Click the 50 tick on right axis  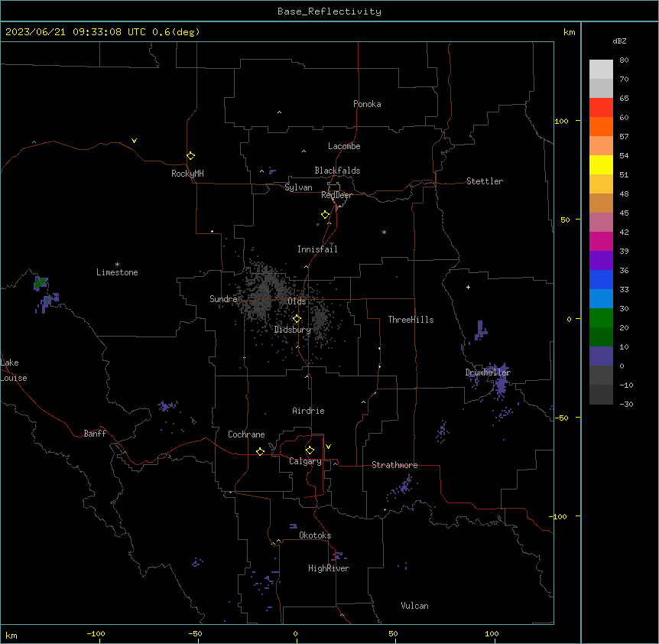pos(565,220)
